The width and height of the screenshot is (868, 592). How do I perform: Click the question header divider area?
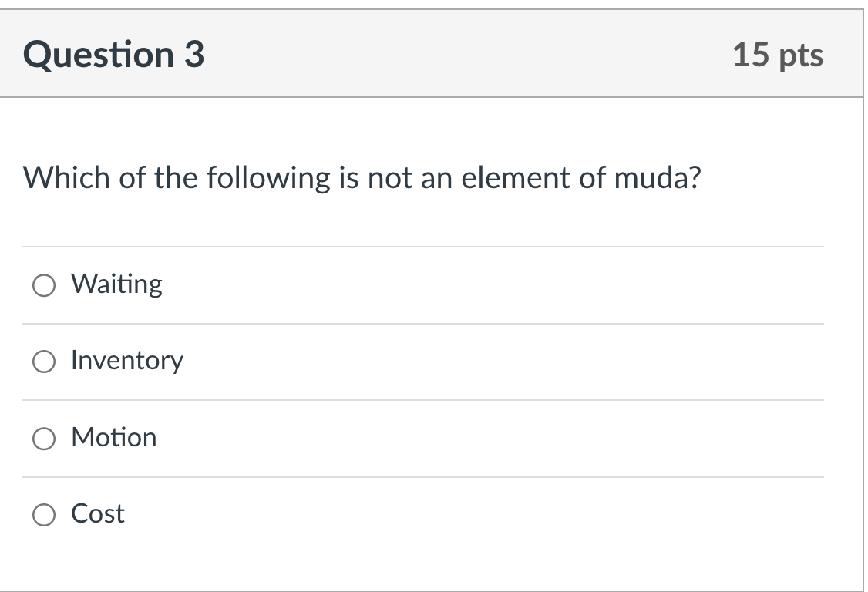click(434, 97)
